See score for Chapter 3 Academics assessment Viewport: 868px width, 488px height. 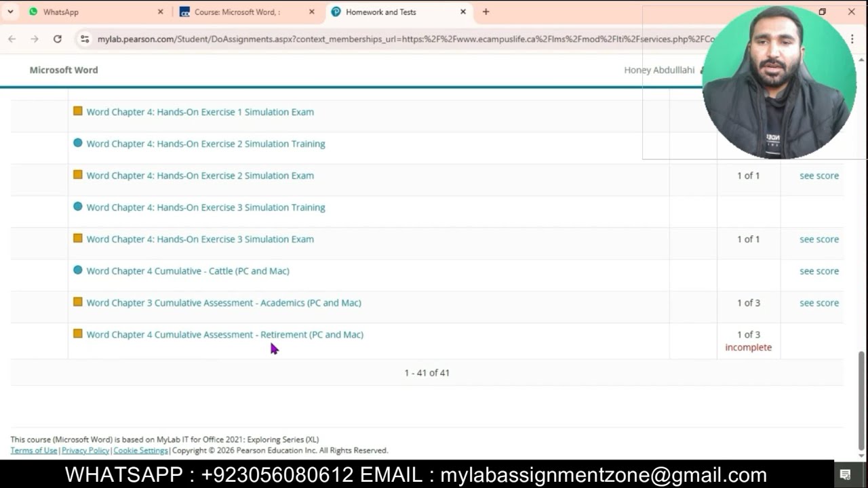coord(819,303)
